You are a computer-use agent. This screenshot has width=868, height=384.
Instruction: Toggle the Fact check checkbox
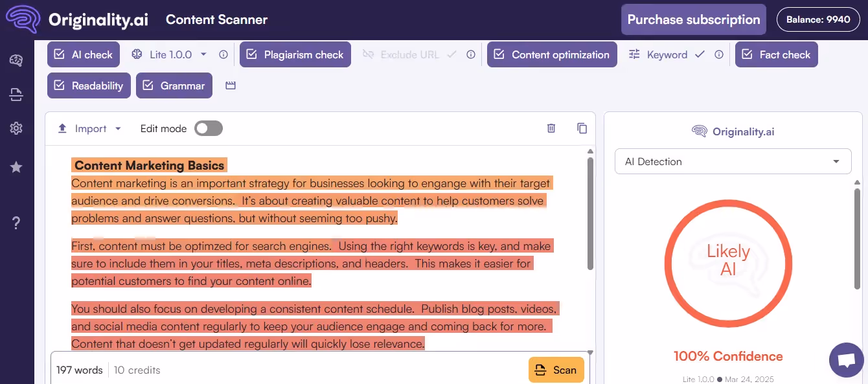748,55
